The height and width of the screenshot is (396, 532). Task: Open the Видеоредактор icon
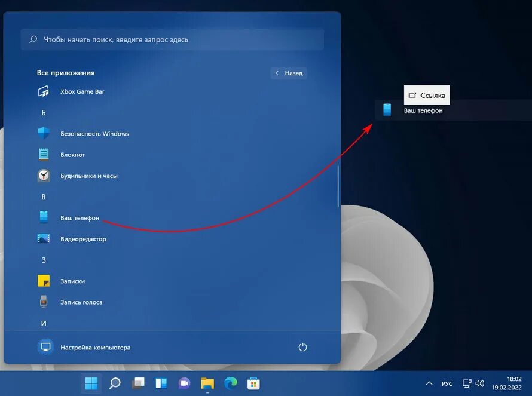tap(44, 239)
